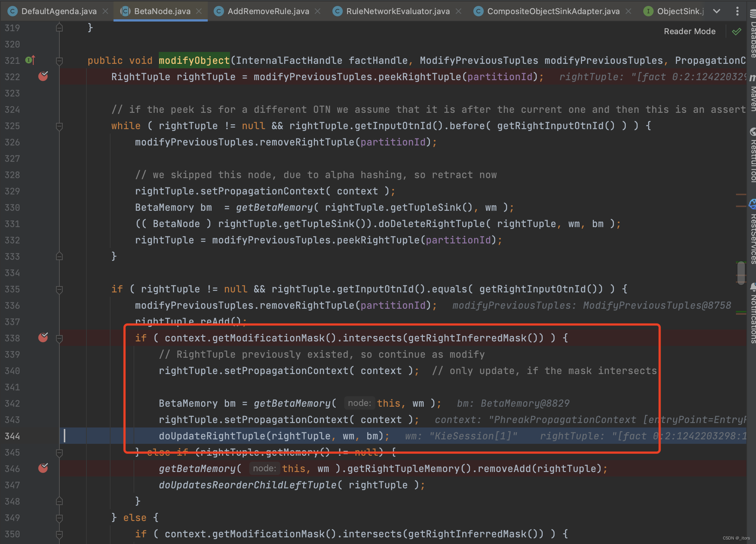Toggle the breakpoint on line 322
This screenshot has width=756, height=544.
[x=43, y=76]
